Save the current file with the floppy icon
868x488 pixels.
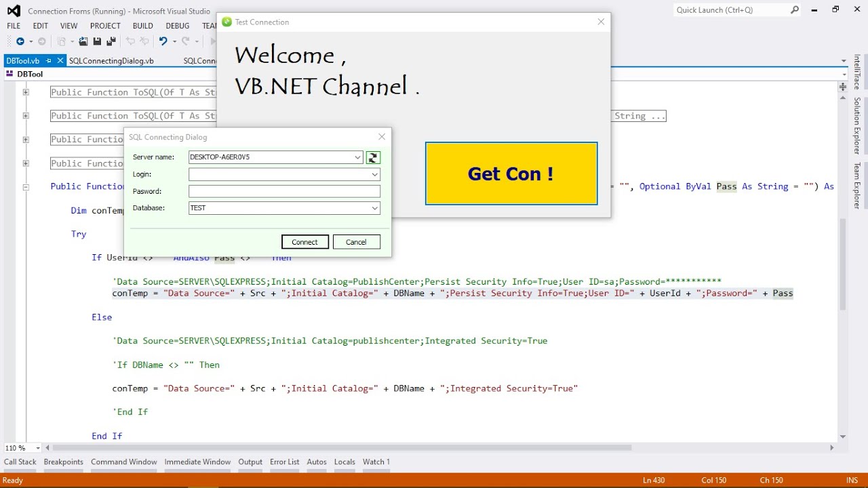coord(97,41)
